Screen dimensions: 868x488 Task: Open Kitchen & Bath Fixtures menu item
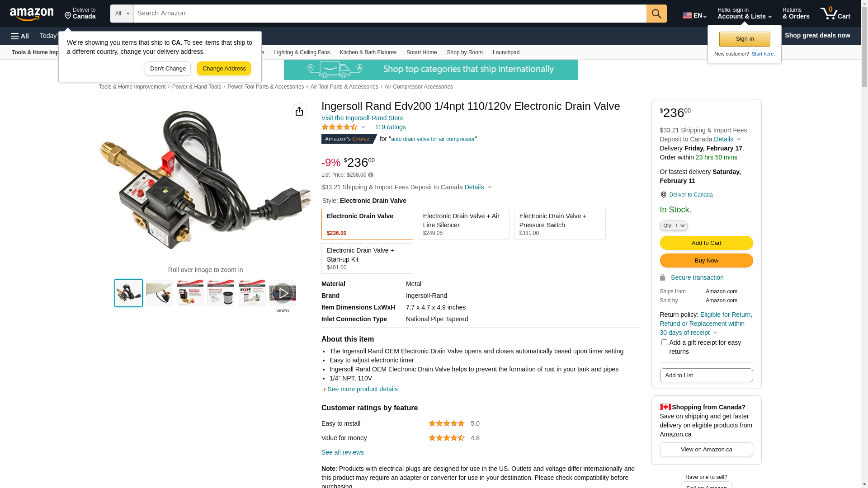click(368, 52)
